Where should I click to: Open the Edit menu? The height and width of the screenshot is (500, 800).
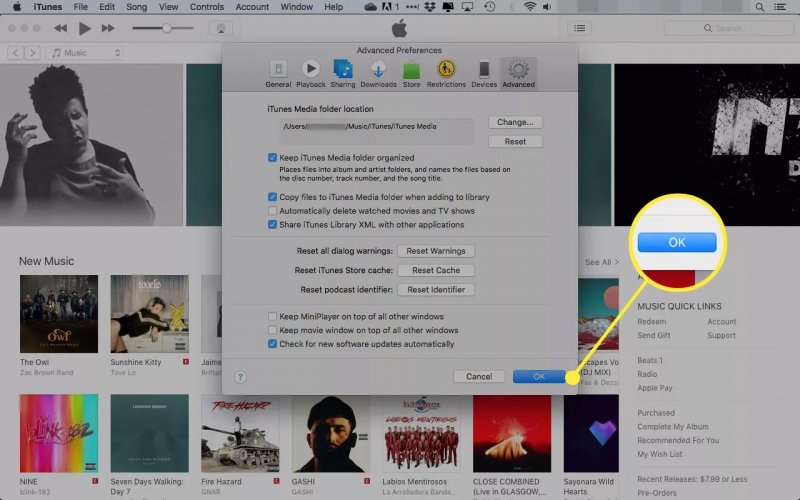click(107, 7)
